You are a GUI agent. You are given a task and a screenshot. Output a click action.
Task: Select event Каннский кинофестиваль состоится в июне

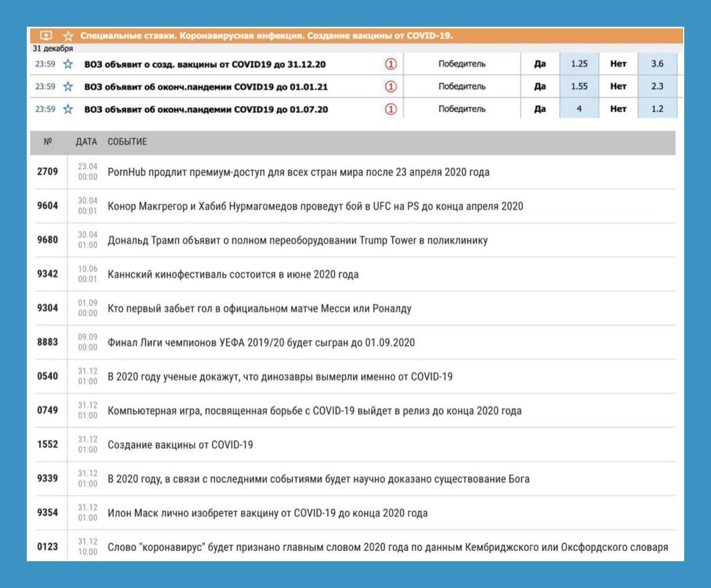(233, 275)
